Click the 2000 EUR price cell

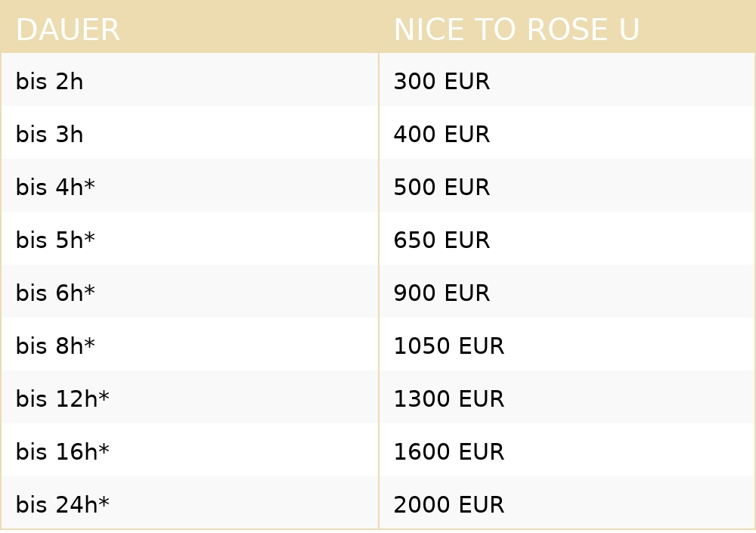pos(448,505)
